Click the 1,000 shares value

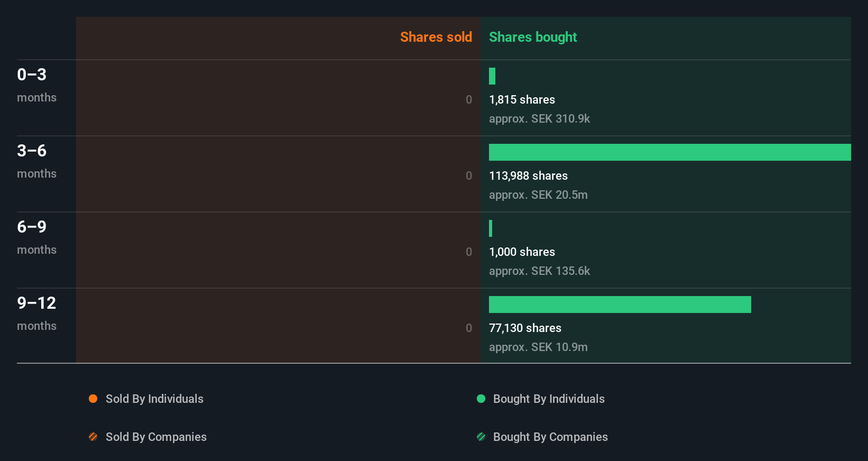click(x=522, y=252)
